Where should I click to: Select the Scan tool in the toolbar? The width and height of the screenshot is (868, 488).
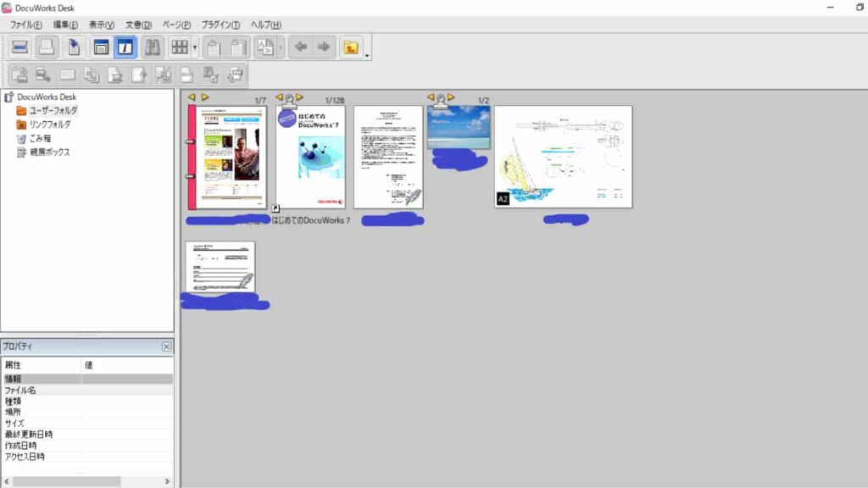[x=20, y=47]
